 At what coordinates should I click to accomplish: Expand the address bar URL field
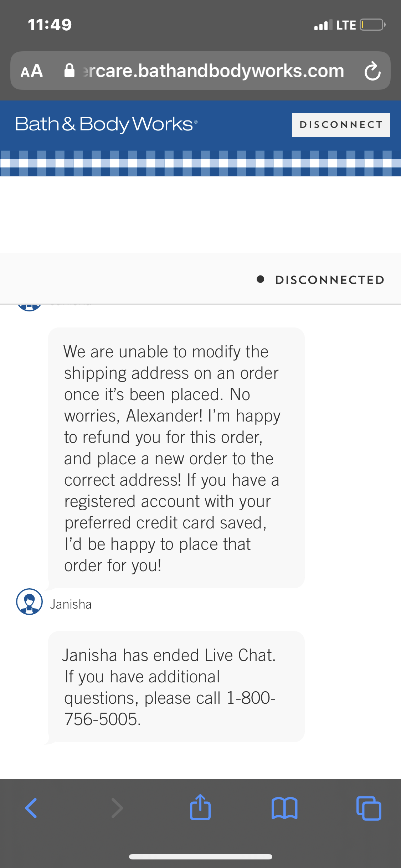tap(212, 71)
